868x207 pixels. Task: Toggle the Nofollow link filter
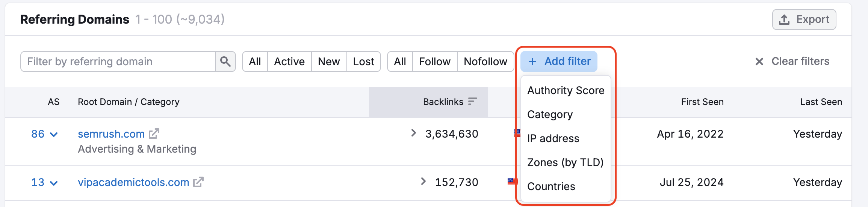pos(485,61)
